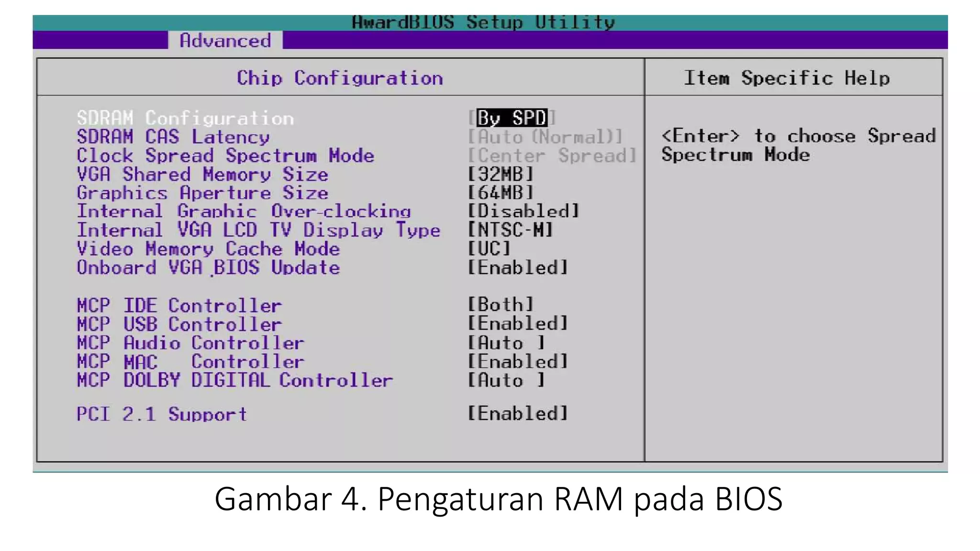This screenshot has width=980, height=551.
Task: Change the UC cache mode value
Action: point(489,249)
